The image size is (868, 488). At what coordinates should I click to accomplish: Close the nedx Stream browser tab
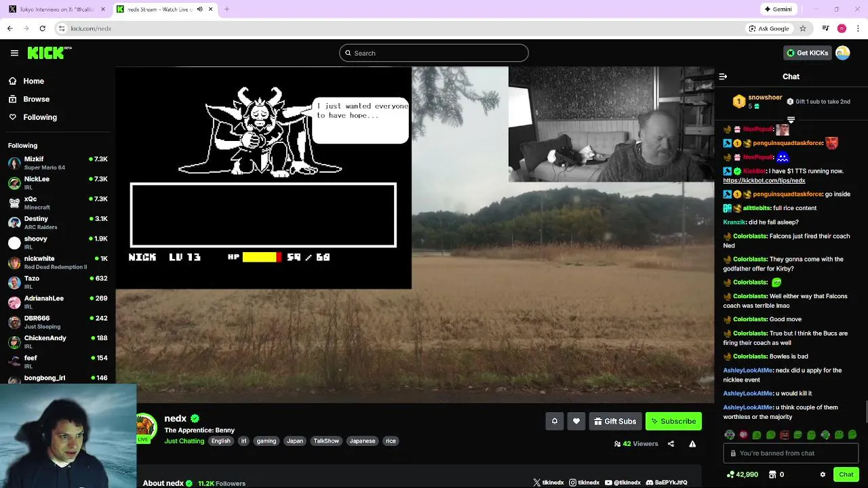(210, 9)
